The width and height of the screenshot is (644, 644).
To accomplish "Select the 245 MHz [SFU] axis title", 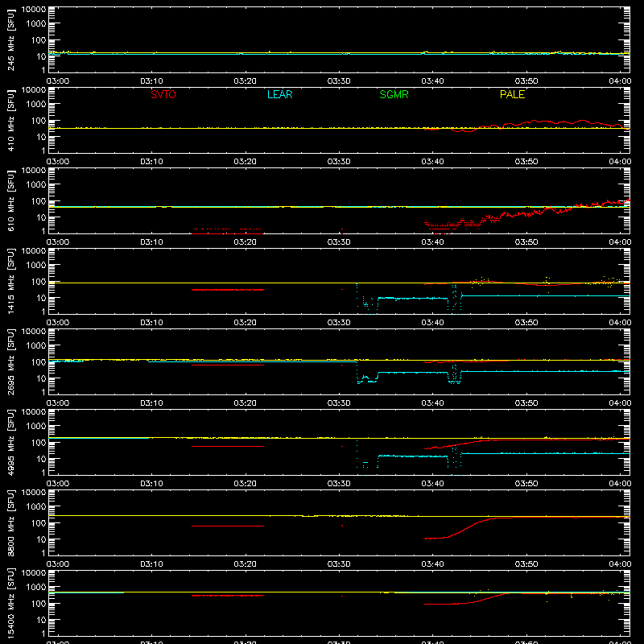I will tap(10, 39).
